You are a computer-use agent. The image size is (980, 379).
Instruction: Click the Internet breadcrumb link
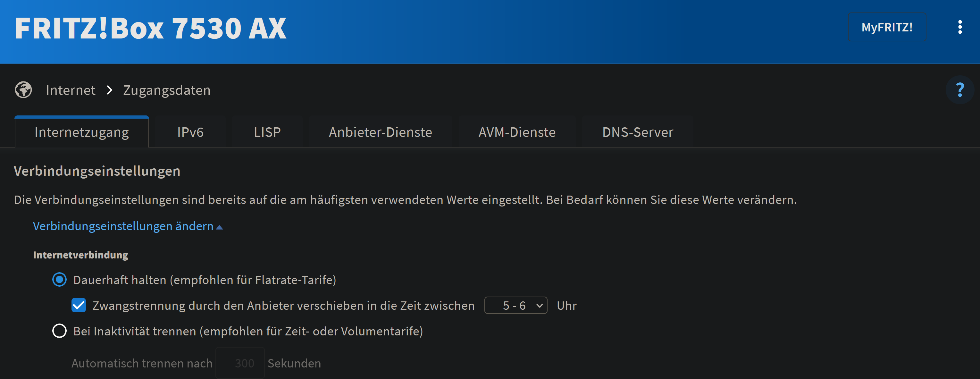pos(71,90)
